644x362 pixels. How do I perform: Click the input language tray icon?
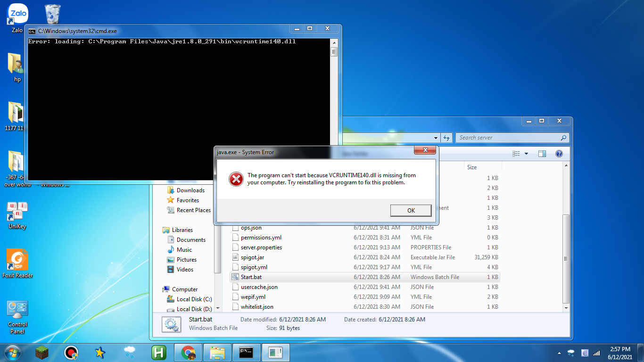pyautogui.click(x=585, y=353)
